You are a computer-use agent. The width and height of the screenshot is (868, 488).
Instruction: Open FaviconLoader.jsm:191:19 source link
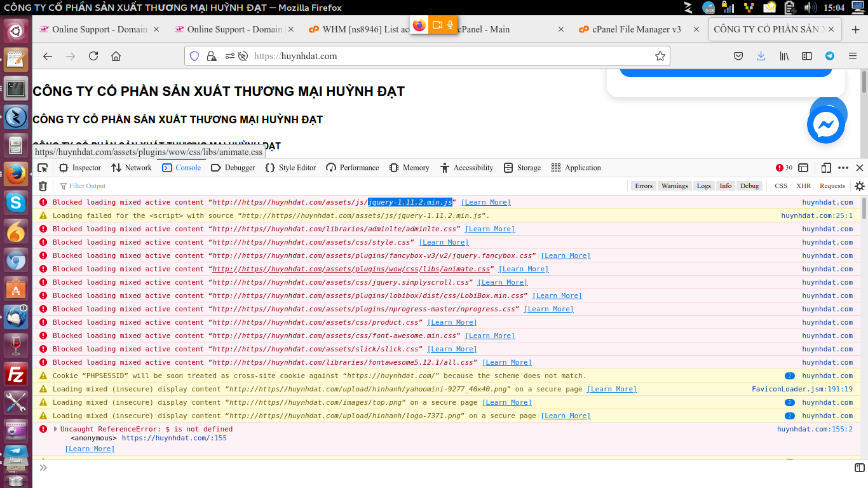tap(802, 389)
